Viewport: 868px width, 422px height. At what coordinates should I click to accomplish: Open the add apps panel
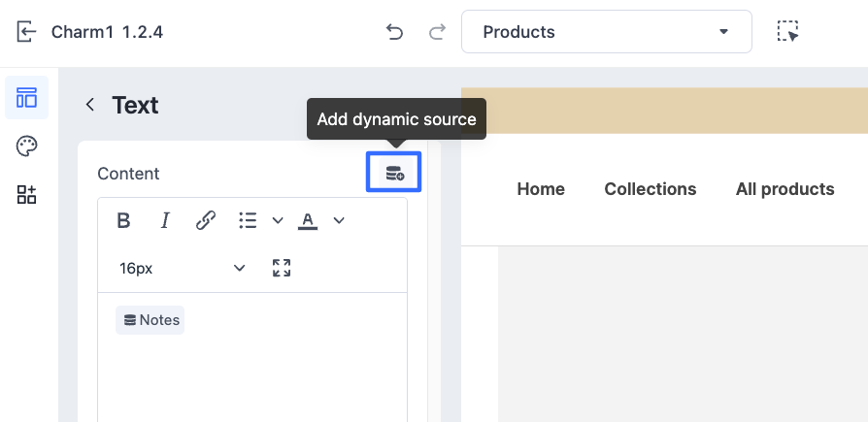(x=26, y=195)
